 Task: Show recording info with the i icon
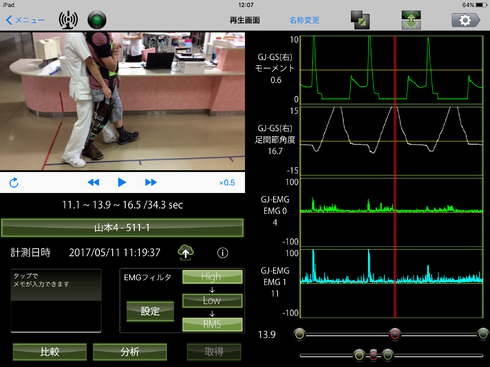tap(223, 253)
